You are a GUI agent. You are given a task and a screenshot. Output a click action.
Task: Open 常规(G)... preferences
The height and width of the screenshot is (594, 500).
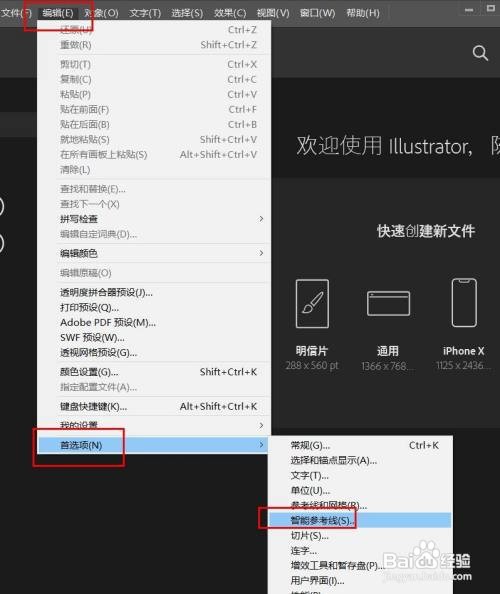(x=360, y=445)
